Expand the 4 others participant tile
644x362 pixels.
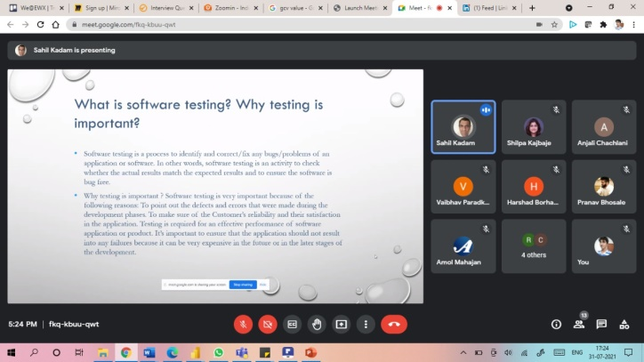pyautogui.click(x=534, y=246)
